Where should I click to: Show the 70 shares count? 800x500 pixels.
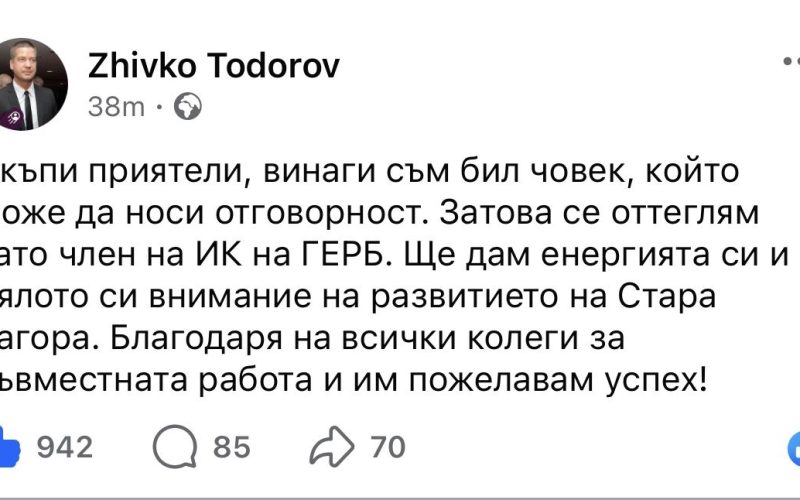(387, 447)
